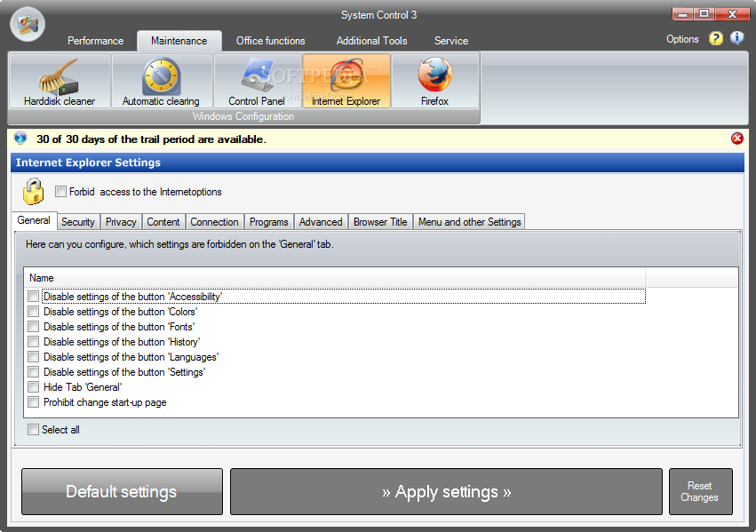Click the Reset Changes button
This screenshot has width=756, height=532.
pyautogui.click(x=701, y=491)
